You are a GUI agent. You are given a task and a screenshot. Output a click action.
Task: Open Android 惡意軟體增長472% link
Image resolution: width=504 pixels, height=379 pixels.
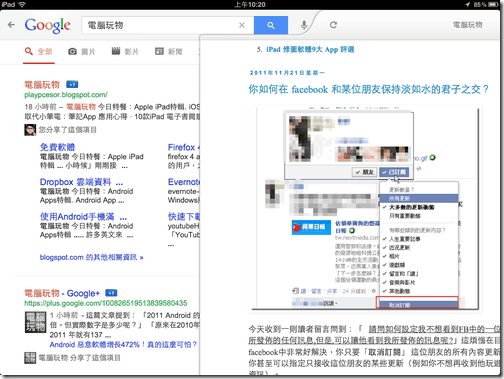tap(123, 344)
